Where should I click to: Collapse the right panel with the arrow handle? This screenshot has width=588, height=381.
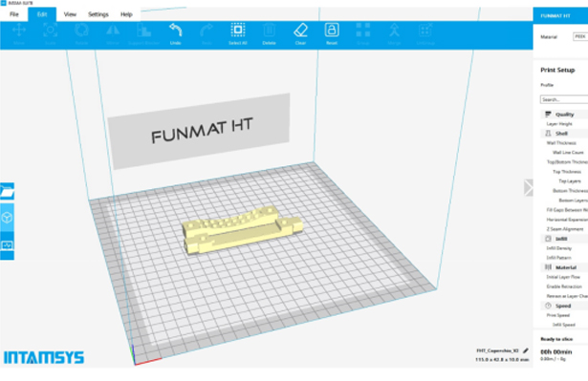click(x=528, y=188)
